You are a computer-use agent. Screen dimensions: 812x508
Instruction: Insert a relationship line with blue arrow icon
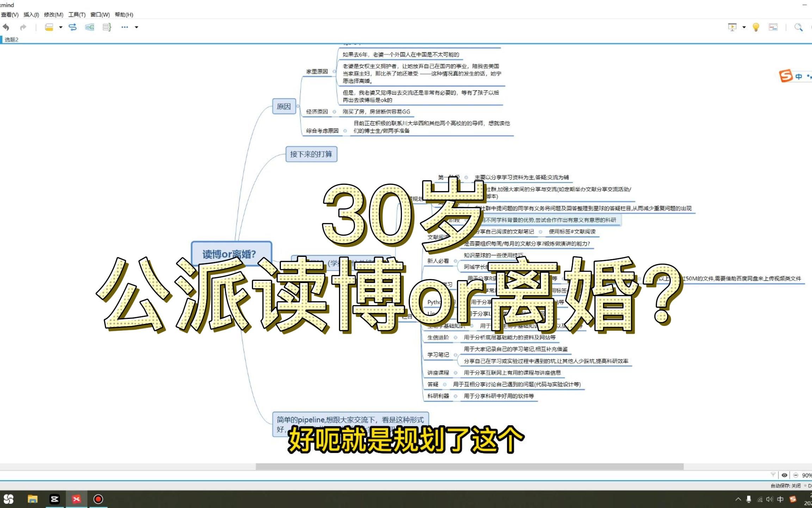(73, 27)
